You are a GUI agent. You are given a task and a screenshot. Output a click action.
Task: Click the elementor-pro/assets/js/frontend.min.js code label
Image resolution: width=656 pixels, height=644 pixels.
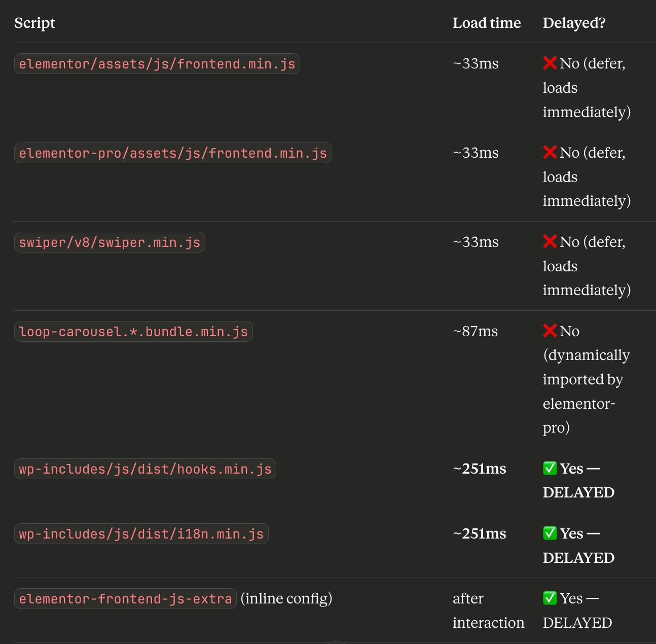point(173,153)
